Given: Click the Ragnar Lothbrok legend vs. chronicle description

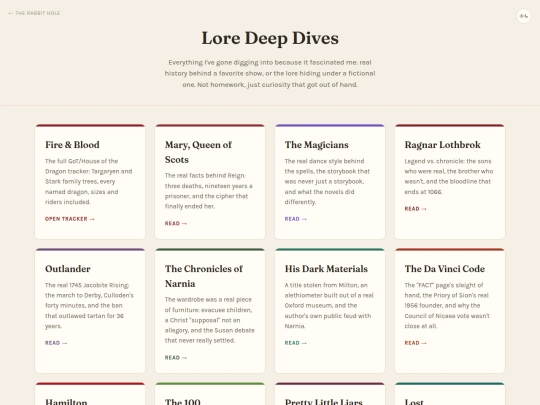Looking at the screenshot, I should point(449,176).
